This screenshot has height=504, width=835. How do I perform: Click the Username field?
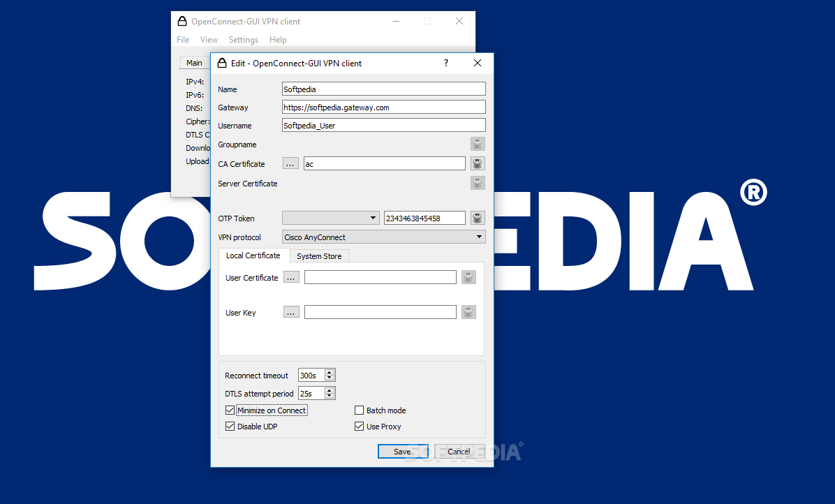point(383,125)
